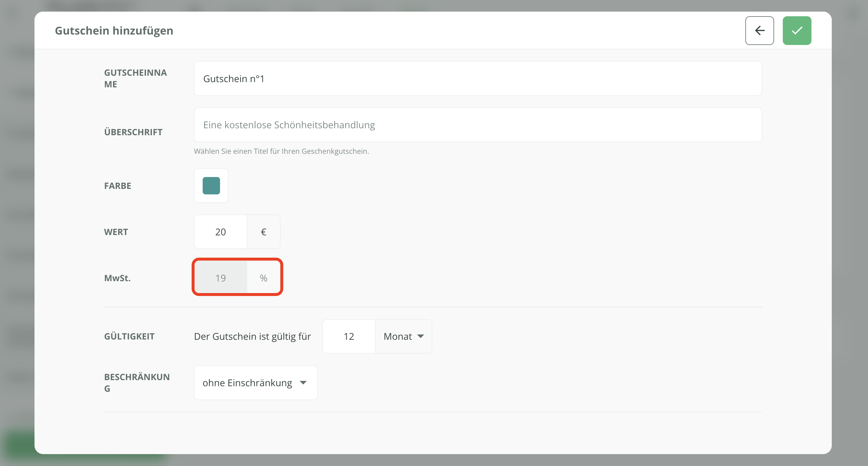Click the WERT field label

click(x=116, y=232)
